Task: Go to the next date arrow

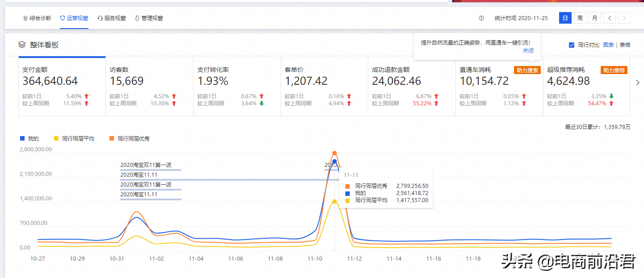Action: click(x=624, y=18)
